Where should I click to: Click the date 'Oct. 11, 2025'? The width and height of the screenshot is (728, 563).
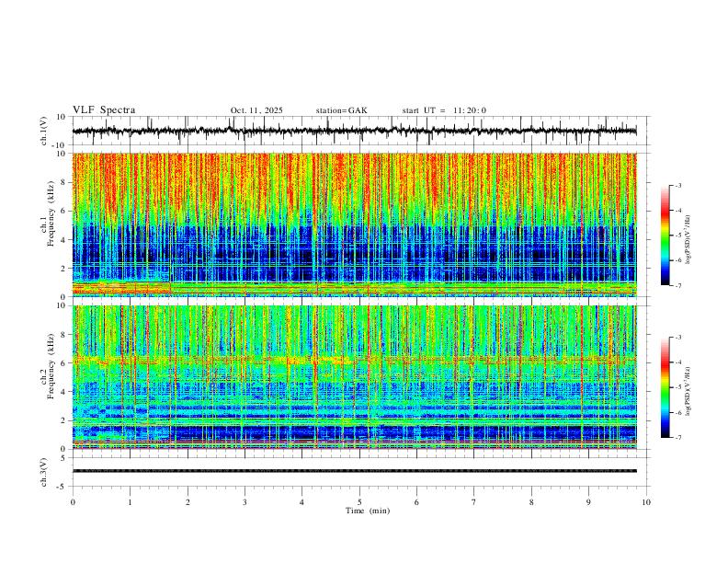pos(256,110)
